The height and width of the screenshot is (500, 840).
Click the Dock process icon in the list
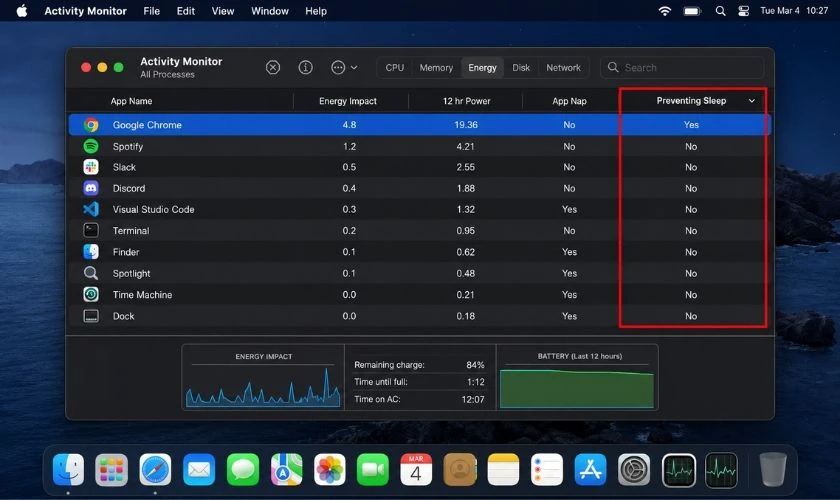coord(91,316)
